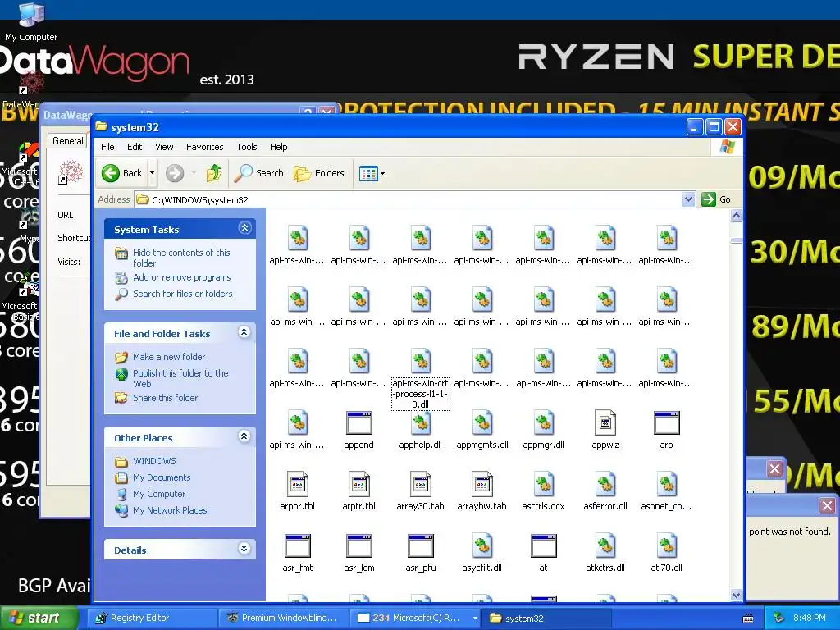Click the keyboard icon in the system tray
This screenshot has height=630, width=840.
(x=748, y=619)
